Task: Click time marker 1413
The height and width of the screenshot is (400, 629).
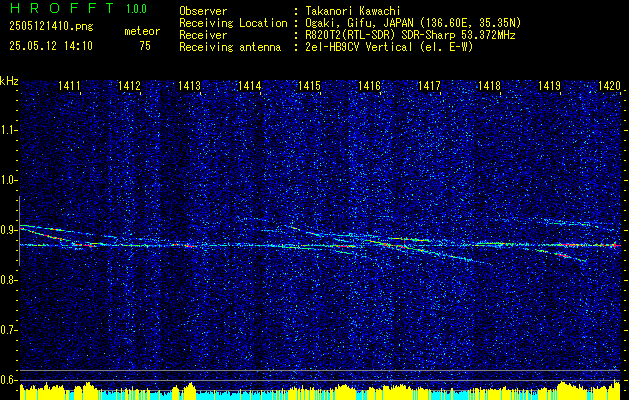Action: [x=189, y=85]
